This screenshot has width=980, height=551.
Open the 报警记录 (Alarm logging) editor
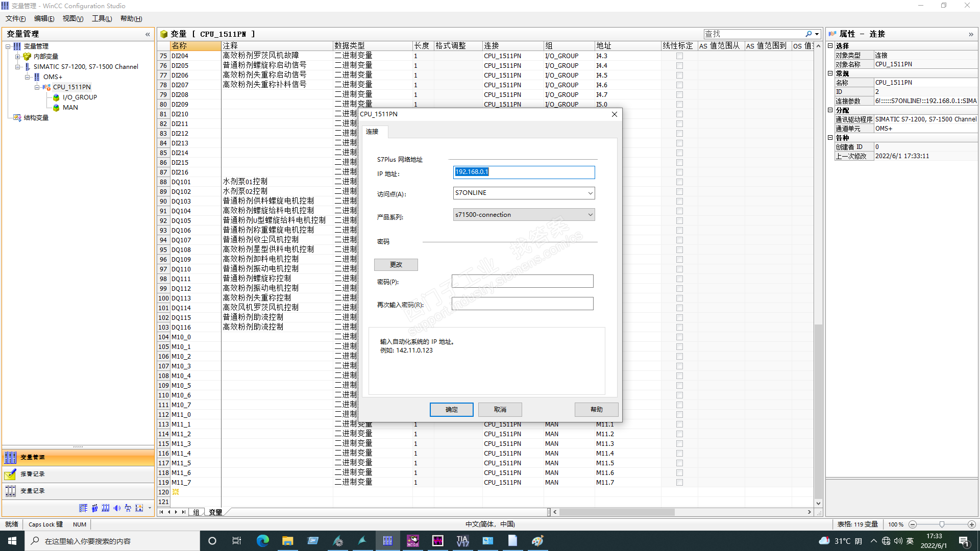click(33, 474)
